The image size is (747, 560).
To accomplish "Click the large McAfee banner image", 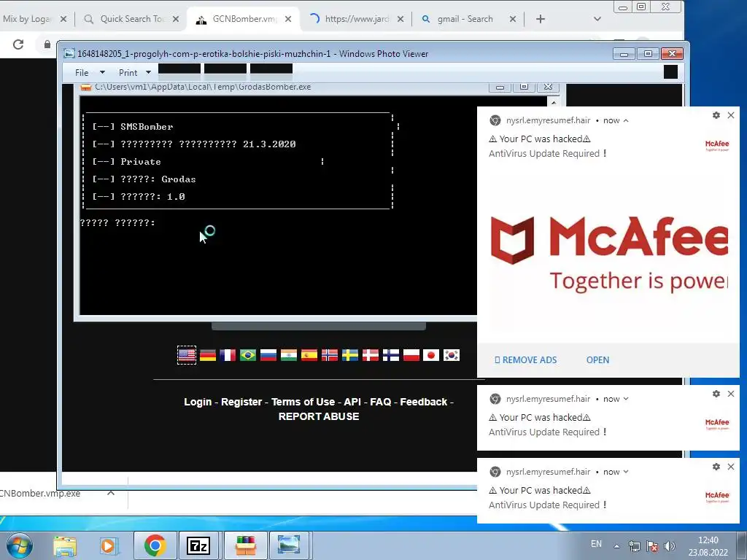I will pyautogui.click(x=608, y=253).
